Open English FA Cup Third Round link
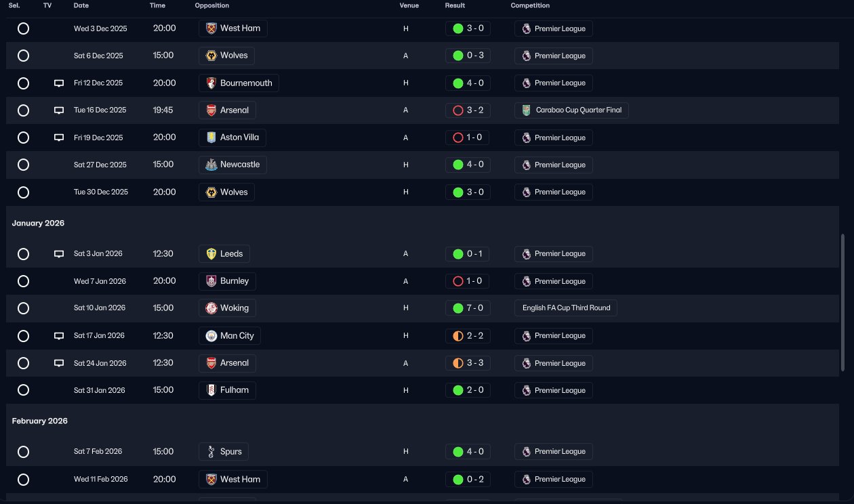854x504 pixels. [566, 308]
